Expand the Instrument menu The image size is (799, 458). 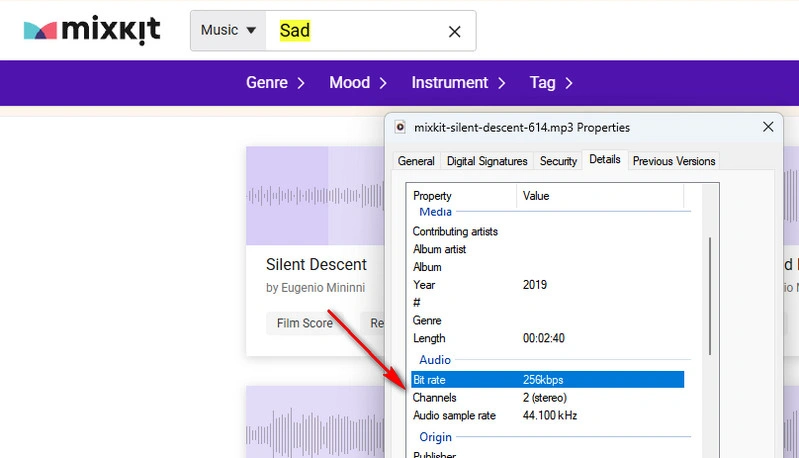pyautogui.click(x=459, y=83)
